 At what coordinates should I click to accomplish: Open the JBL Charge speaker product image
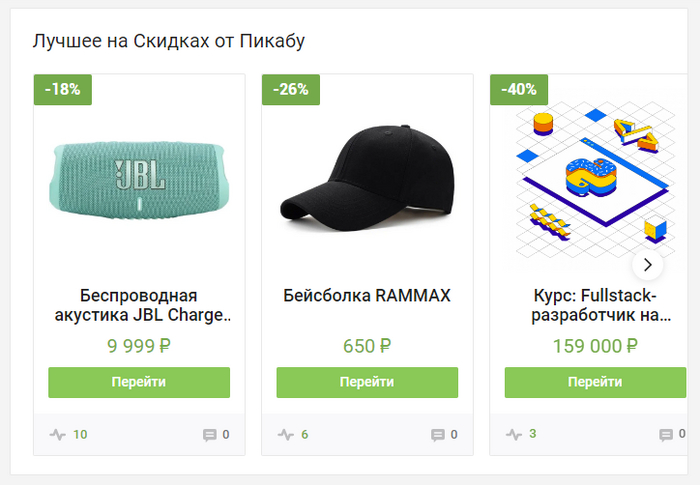[x=139, y=177]
